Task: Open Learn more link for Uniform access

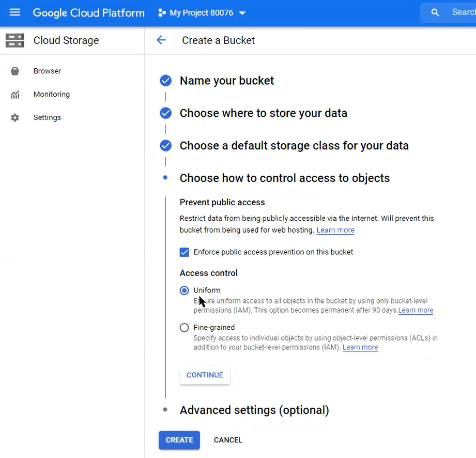Action: [x=416, y=310]
